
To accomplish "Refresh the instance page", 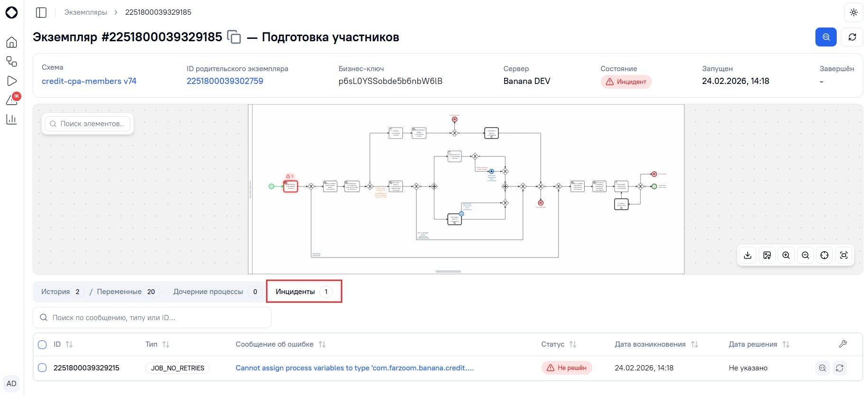I will (x=852, y=37).
